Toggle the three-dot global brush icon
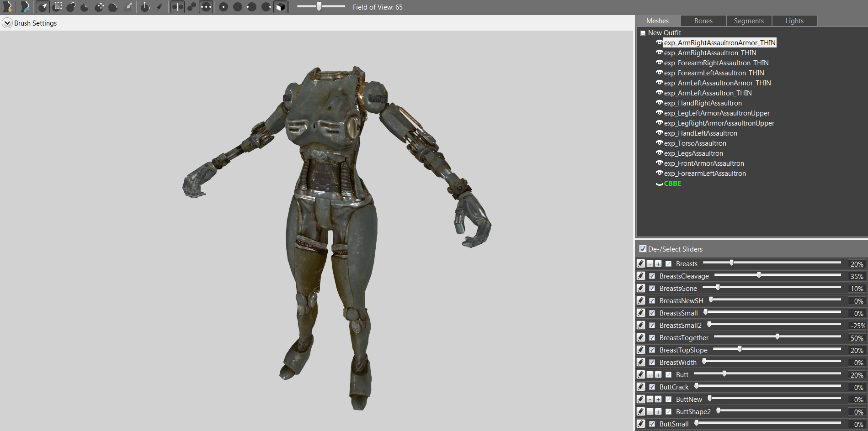The height and width of the screenshot is (431, 868). [206, 7]
